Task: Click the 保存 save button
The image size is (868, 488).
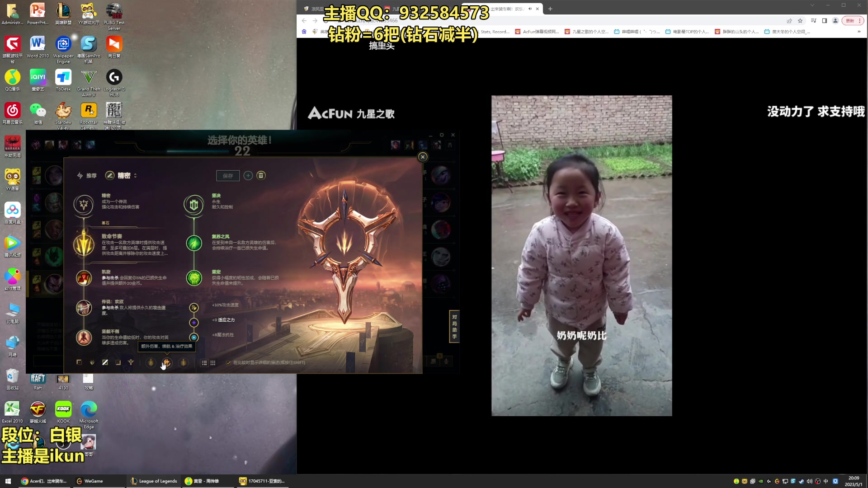Action: point(228,176)
